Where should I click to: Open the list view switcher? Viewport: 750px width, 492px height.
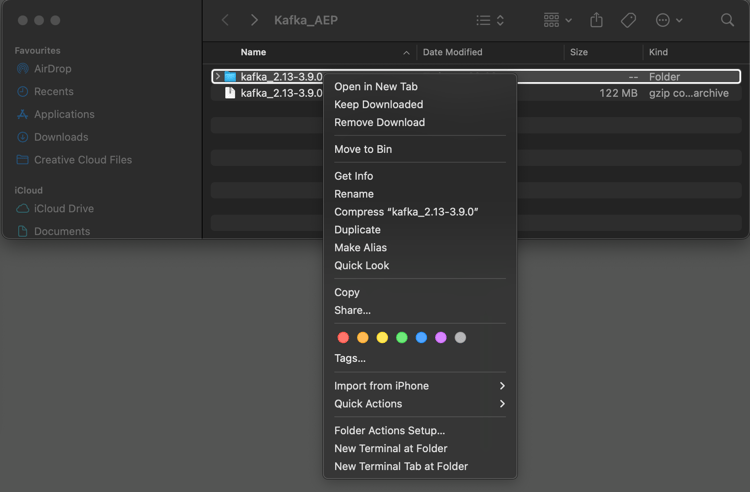tap(490, 20)
